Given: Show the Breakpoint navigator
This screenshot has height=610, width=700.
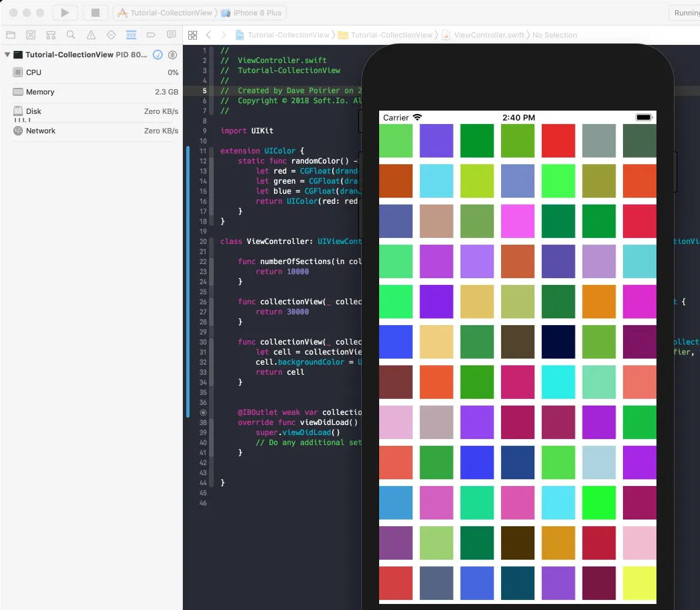Looking at the screenshot, I should 151,35.
